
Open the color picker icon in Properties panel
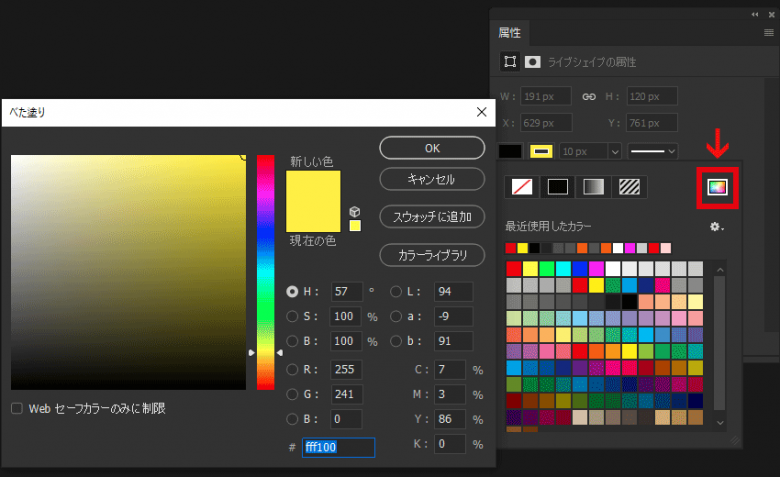[717, 187]
